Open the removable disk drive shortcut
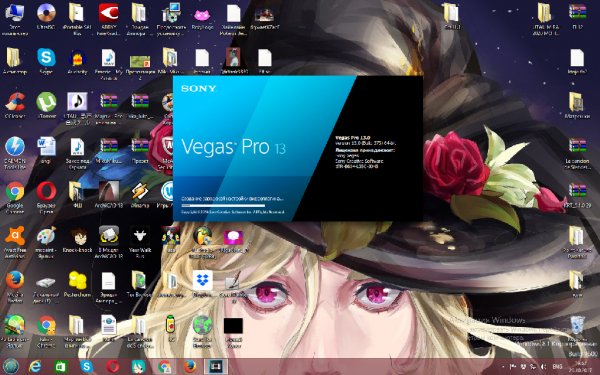The height and width of the screenshot is (375, 600). pyautogui.click(x=46, y=282)
